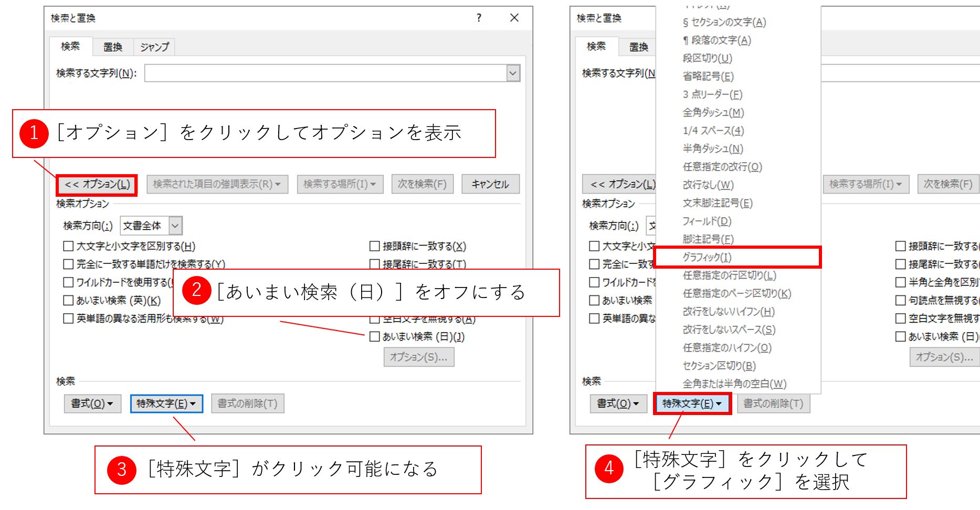Toggle あいまい検索 (英) checkbox in left dialog
Viewport: 980px width, 510px height.
68,301
